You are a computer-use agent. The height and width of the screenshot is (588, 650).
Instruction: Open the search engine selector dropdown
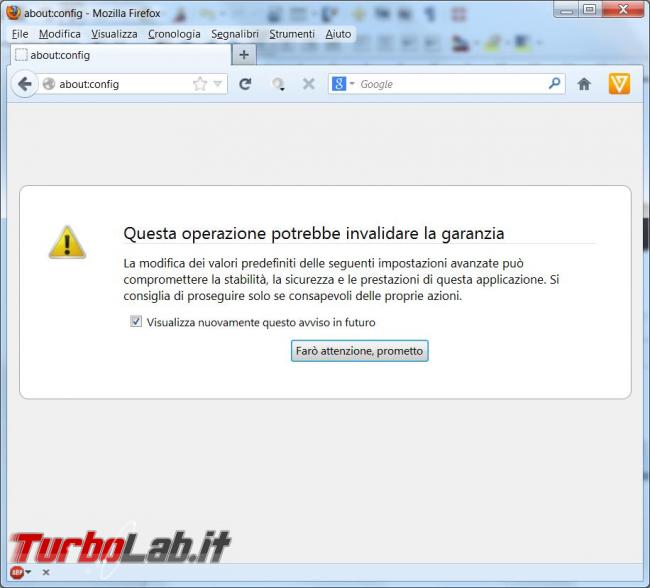pos(343,84)
